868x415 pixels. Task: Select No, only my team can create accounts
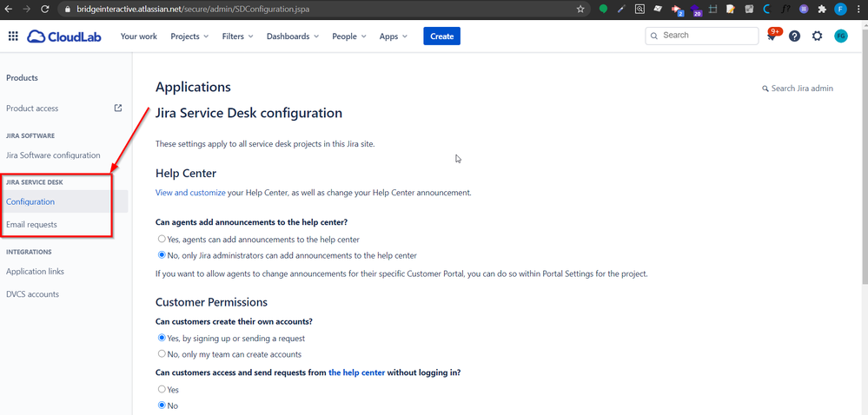pos(162,353)
